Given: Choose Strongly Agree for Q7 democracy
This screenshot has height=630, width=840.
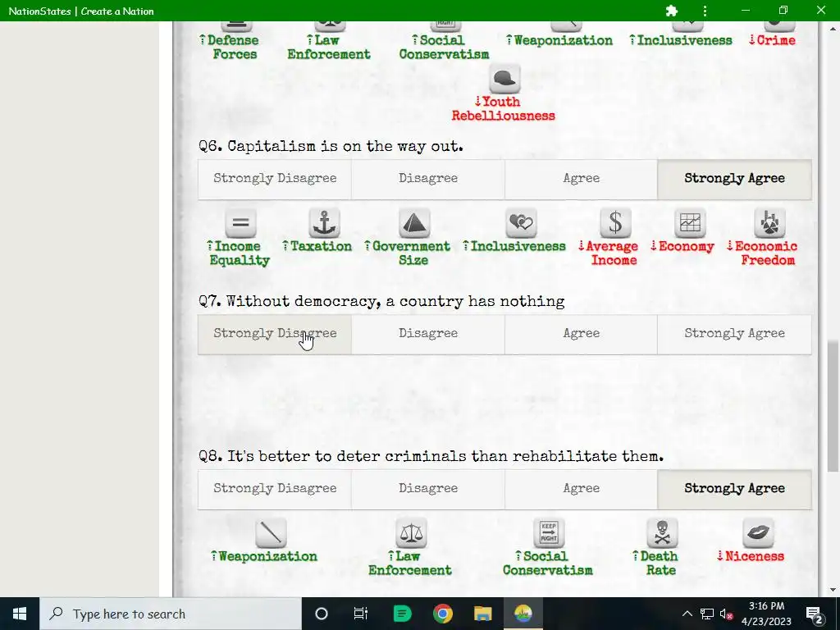Looking at the screenshot, I should click(x=734, y=335).
